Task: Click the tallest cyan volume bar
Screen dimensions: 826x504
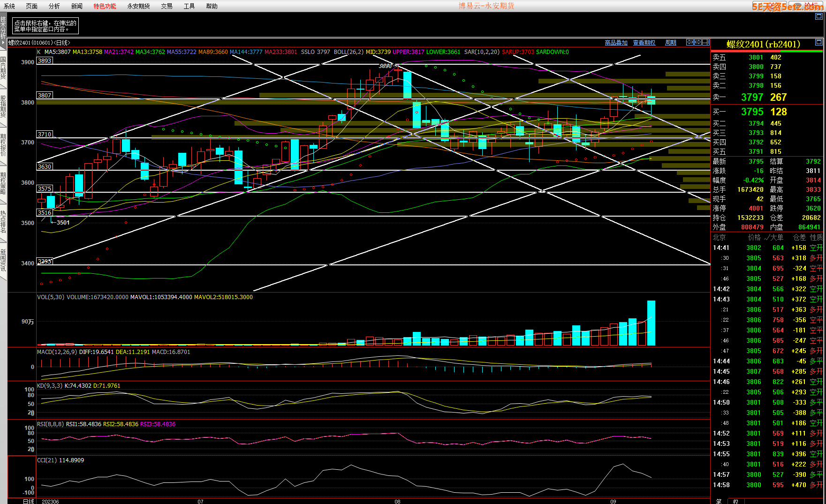Action: point(651,323)
